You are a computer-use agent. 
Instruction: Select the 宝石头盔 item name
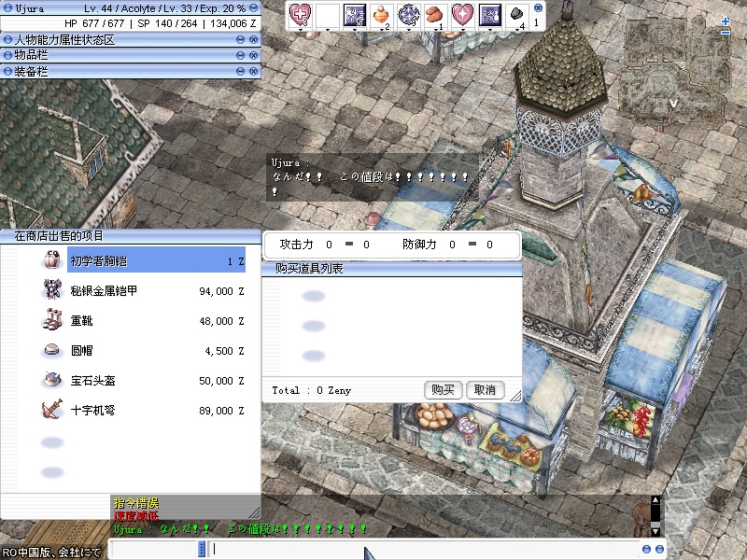92,381
